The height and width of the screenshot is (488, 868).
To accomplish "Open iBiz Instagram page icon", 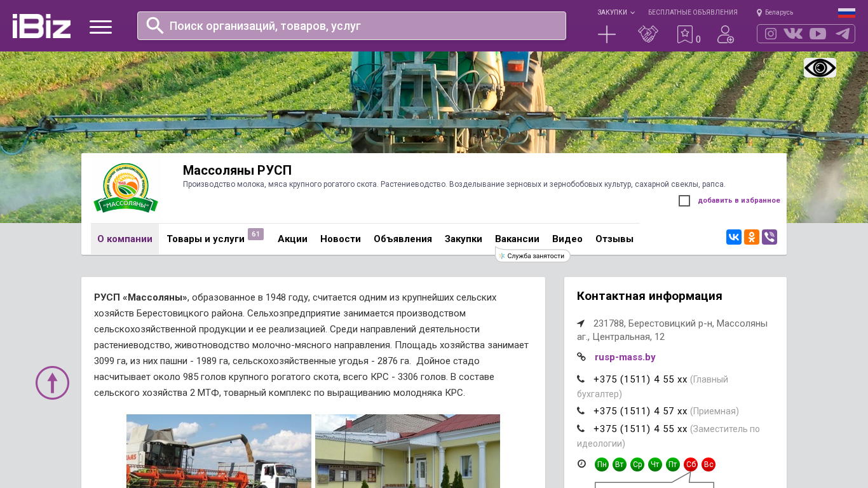I will click(771, 34).
